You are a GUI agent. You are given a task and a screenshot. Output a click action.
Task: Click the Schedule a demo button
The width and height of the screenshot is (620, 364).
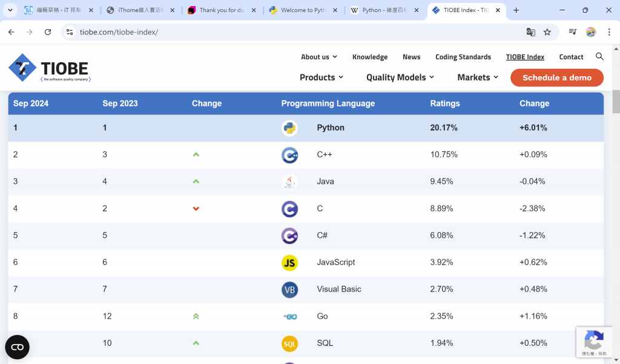557,77
